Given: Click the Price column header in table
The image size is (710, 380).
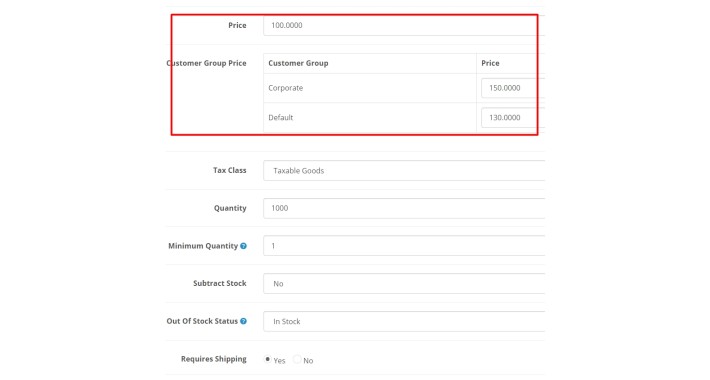Looking at the screenshot, I should pos(511,63).
